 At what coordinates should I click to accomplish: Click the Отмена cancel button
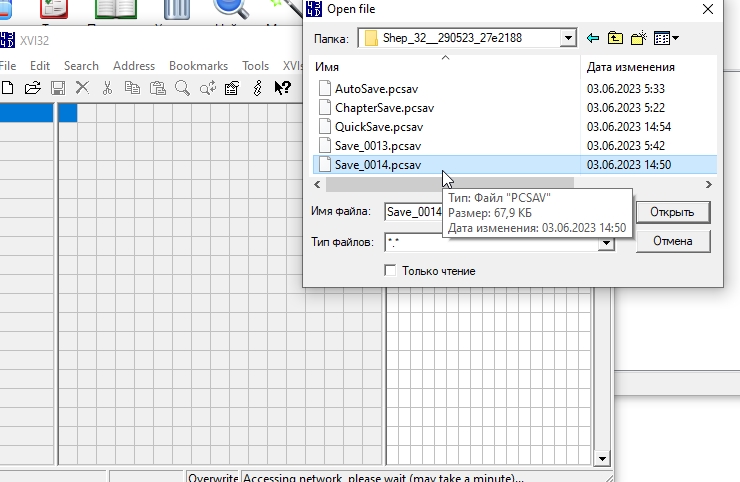point(673,241)
